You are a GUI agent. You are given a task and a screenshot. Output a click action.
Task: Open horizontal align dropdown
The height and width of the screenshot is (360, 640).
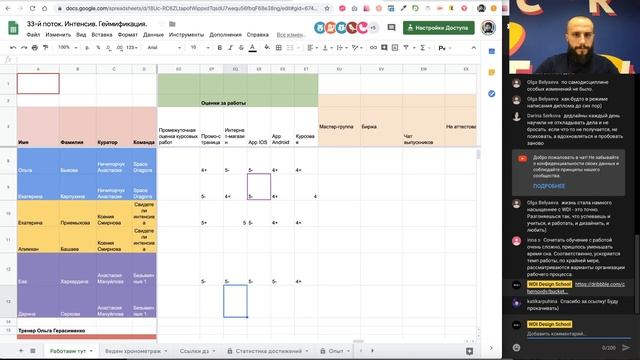coord(312,48)
